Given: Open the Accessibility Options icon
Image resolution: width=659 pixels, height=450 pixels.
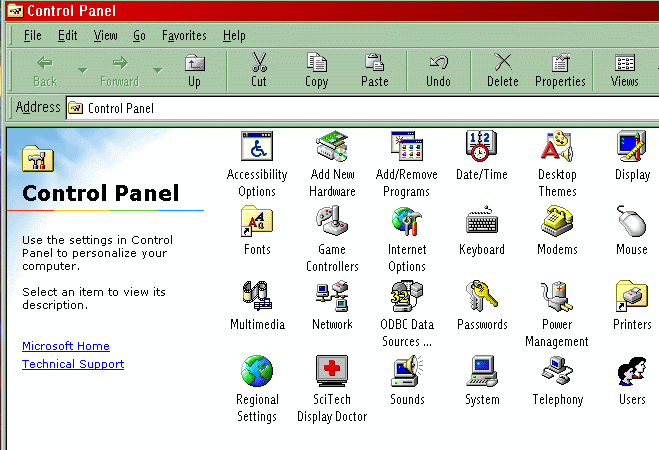Looking at the screenshot, I should coord(257,148).
